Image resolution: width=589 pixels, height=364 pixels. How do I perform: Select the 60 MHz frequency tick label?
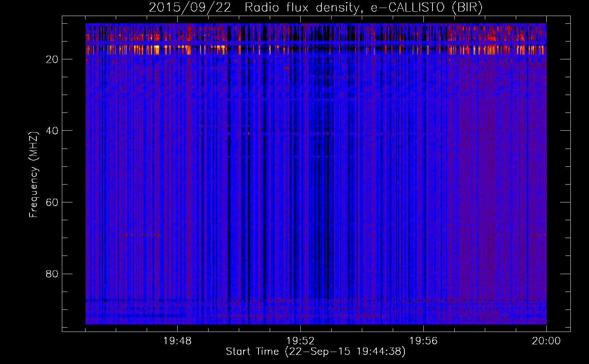click(x=52, y=202)
